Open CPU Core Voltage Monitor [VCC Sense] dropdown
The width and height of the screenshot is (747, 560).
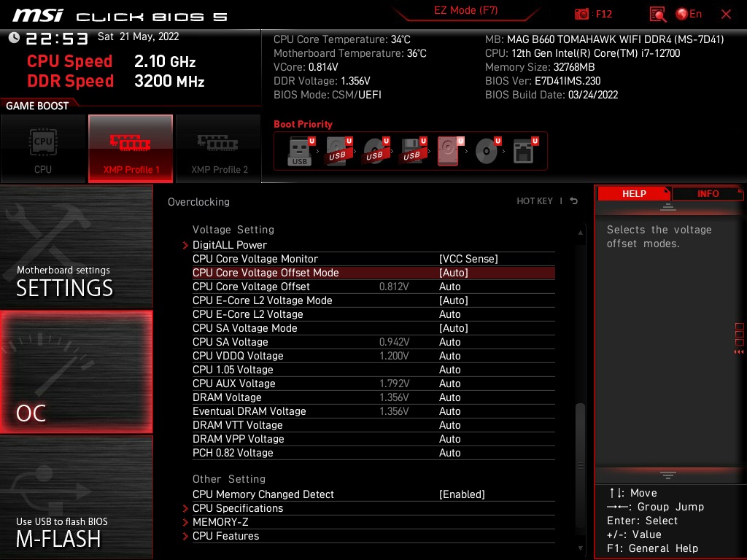[468, 259]
